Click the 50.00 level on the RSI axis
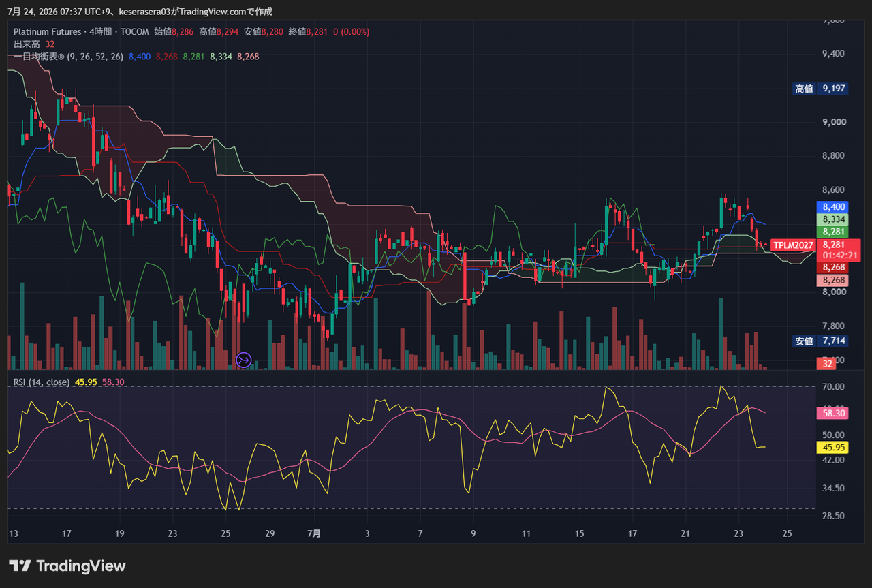 click(834, 435)
